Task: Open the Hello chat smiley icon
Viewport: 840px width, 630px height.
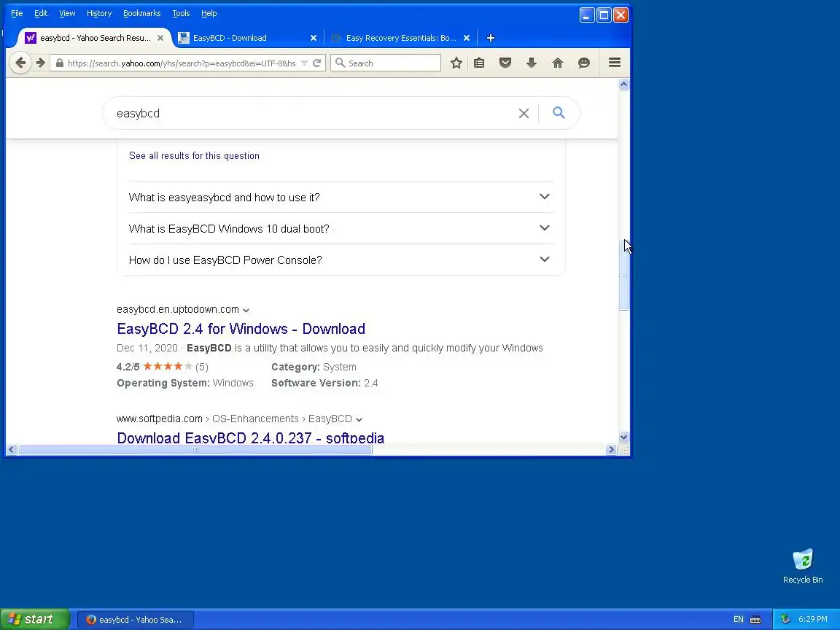Action: tap(584, 63)
